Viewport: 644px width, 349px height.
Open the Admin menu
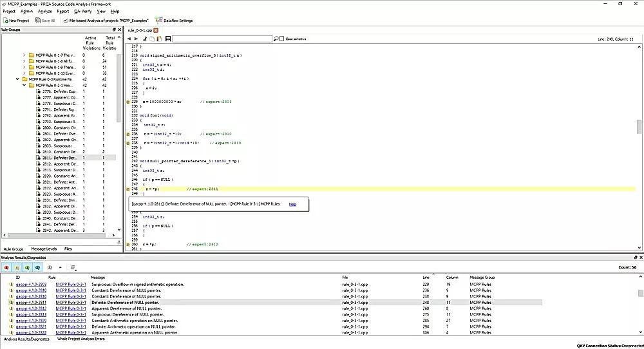(26, 11)
